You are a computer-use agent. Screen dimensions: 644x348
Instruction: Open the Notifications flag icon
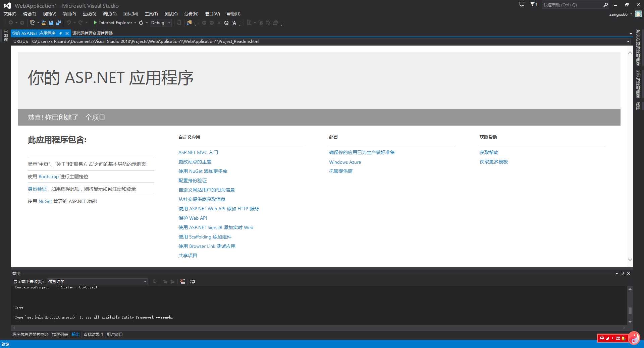pyautogui.click(x=534, y=4)
